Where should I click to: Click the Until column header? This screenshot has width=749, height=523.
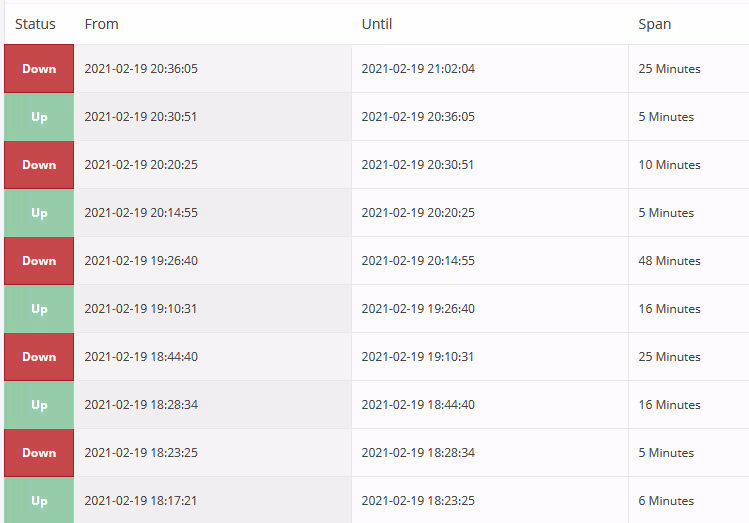pos(377,24)
